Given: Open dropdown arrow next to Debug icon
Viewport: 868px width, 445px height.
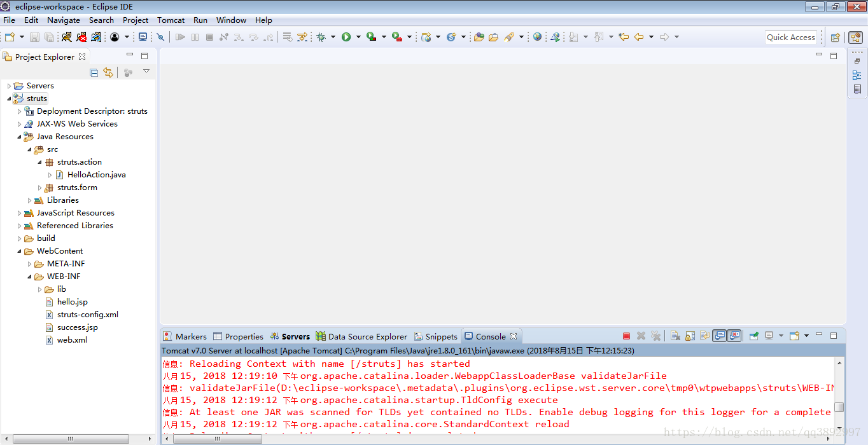Looking at the screenshot, I should point(333,37).
